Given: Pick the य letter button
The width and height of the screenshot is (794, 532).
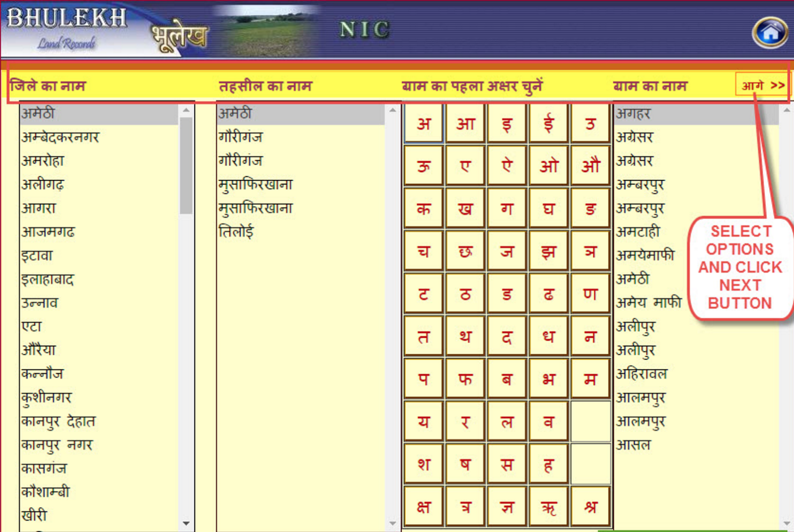Looking at the screenshot, I should (423, 421).
